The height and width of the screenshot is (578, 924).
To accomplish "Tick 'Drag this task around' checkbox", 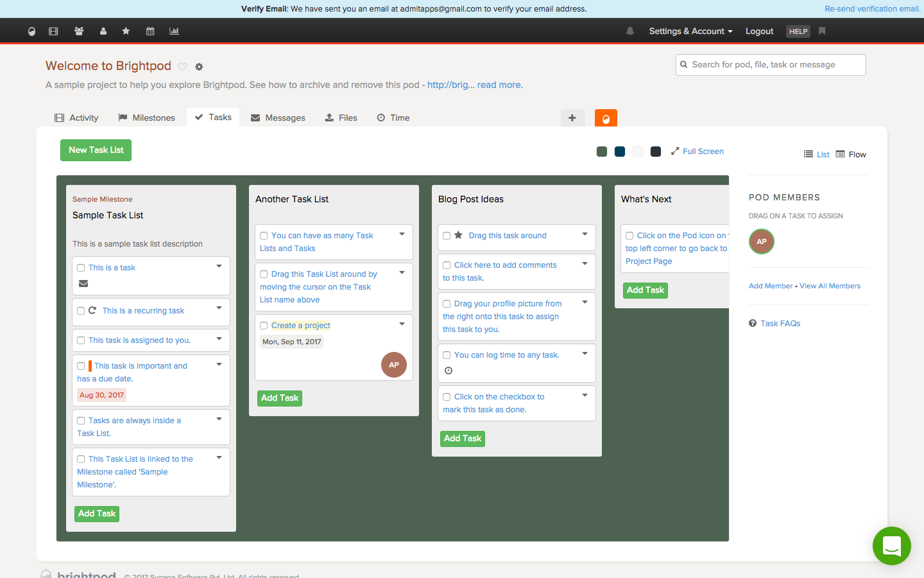I will pyautogui.click(x=447, y=236).
